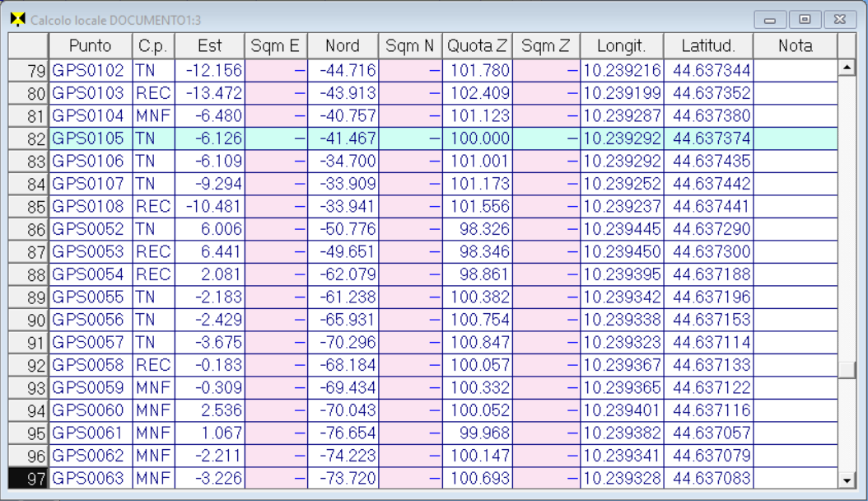This screenshot has width=868, height=501.
Task: Select the GPS0063 point cell
Action: tap(90, 478)
